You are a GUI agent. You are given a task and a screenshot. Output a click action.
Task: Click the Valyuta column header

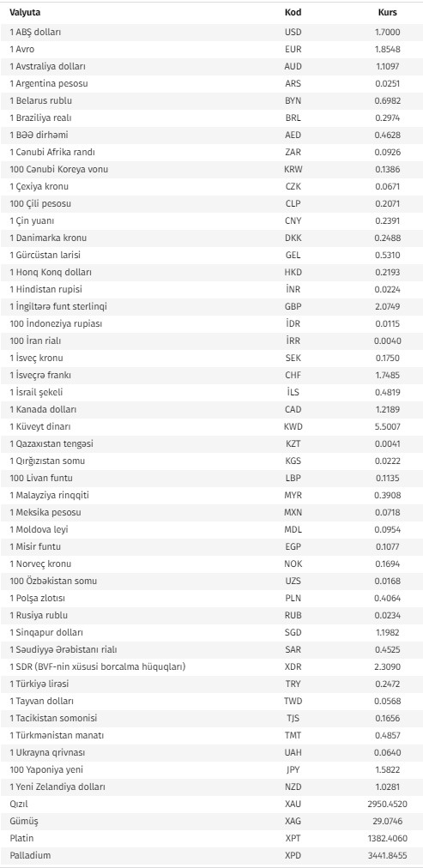coord(25,13)
